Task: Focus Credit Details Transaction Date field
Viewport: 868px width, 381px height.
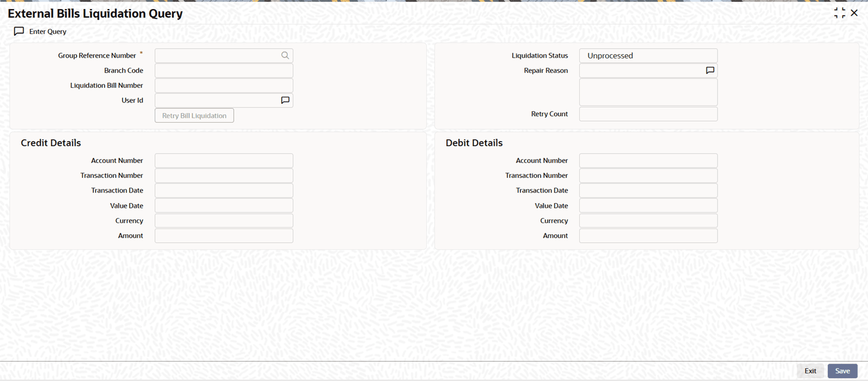Action: (x=224, y=191)
